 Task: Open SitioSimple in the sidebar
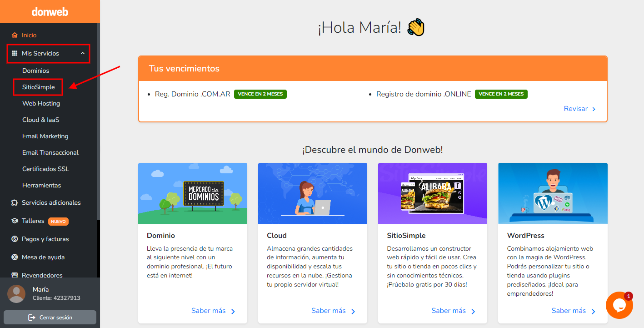pos(38,87)
